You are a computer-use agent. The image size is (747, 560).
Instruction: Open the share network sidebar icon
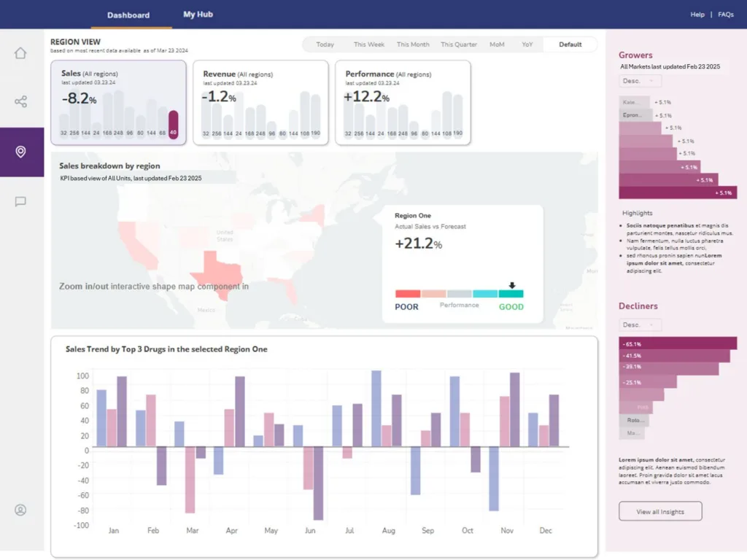(20, 101)
